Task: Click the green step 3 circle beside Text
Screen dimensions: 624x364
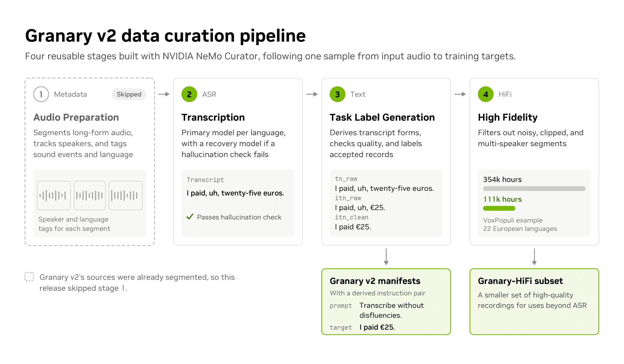Action: tap(337, 94)
